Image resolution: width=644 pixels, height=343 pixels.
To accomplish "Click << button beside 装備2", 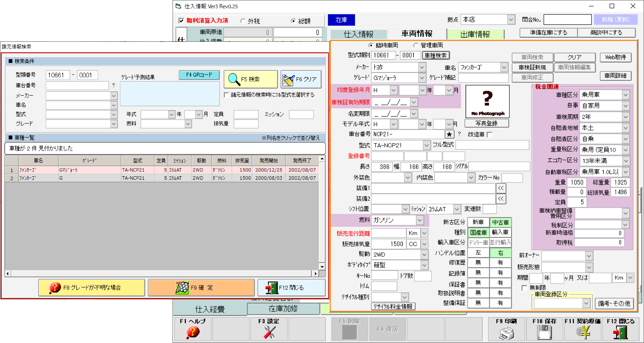I will 501,199.
